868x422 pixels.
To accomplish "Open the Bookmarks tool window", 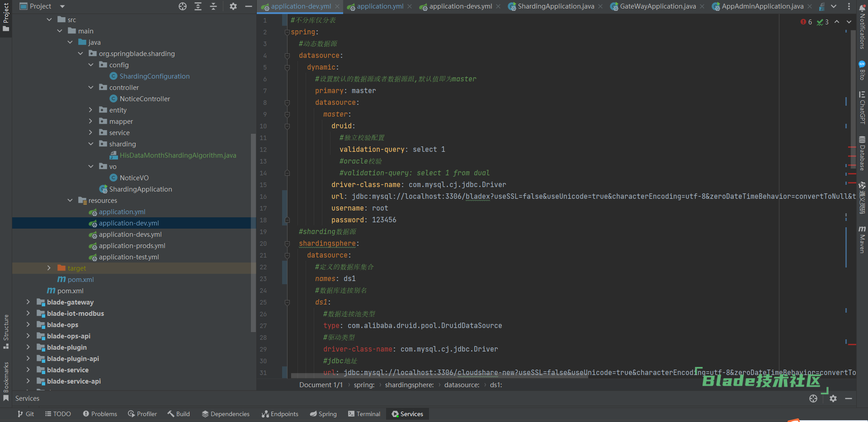I will point(6,381).
